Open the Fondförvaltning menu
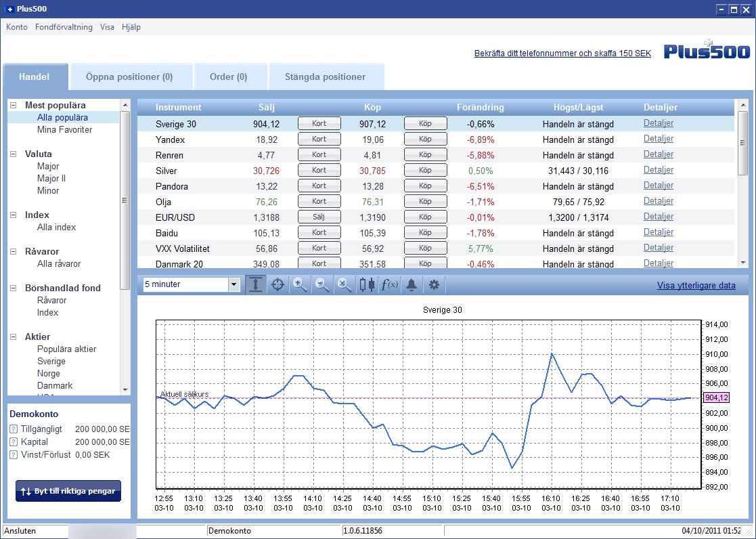 pos(64,27)
